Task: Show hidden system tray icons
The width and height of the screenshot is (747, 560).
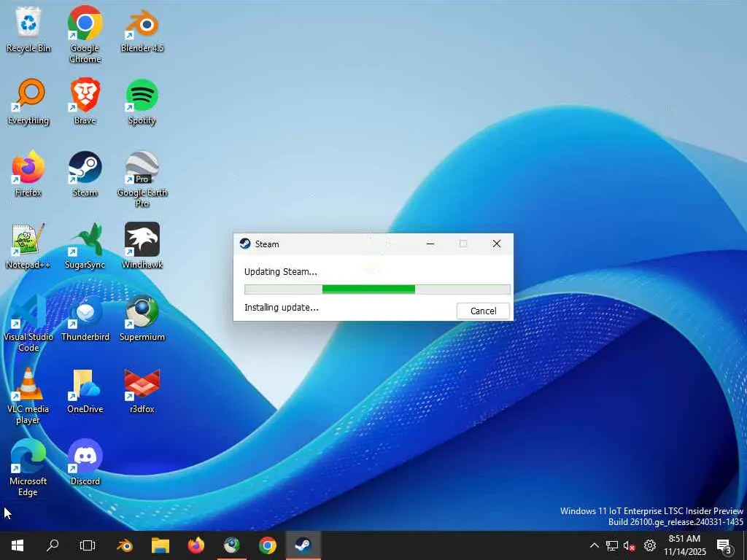Action: pos(594,545)
